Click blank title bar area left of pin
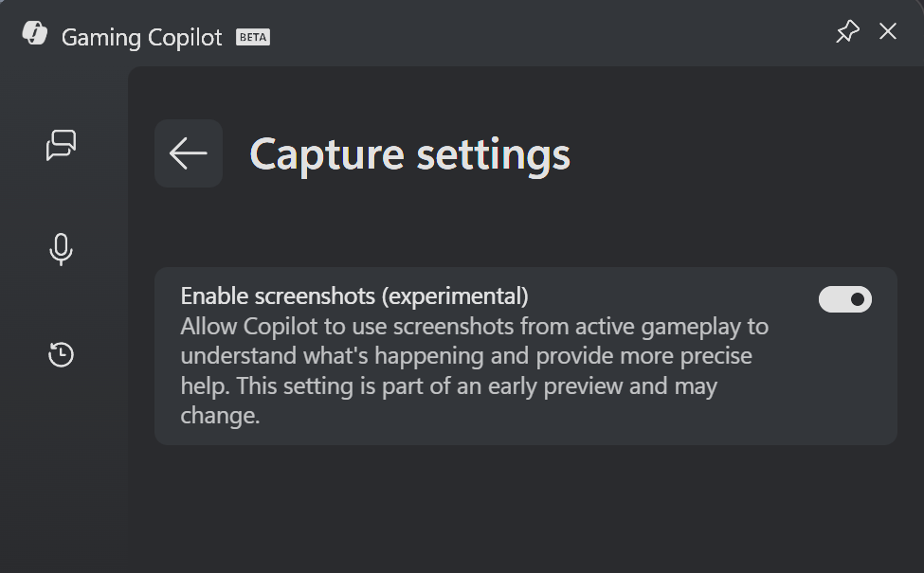Image resolution: width=924 pixels, height=573 pixels. pyautogui.click(x=569, y=33)
